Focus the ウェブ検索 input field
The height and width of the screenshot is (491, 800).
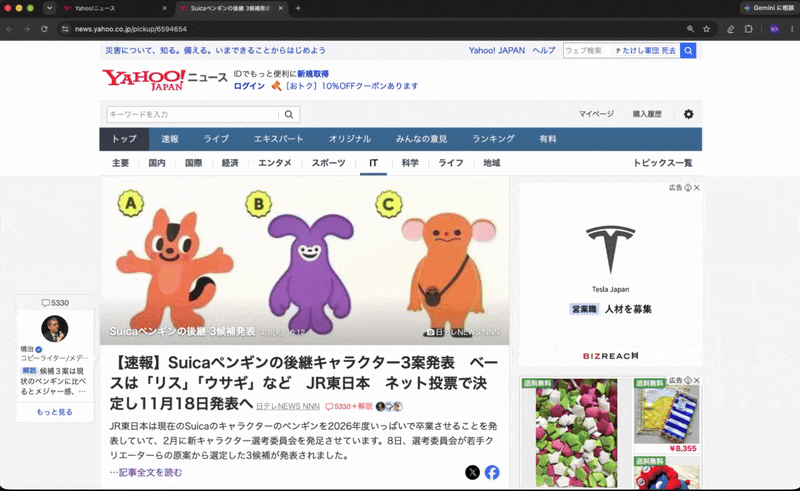[x=587, y=51]
